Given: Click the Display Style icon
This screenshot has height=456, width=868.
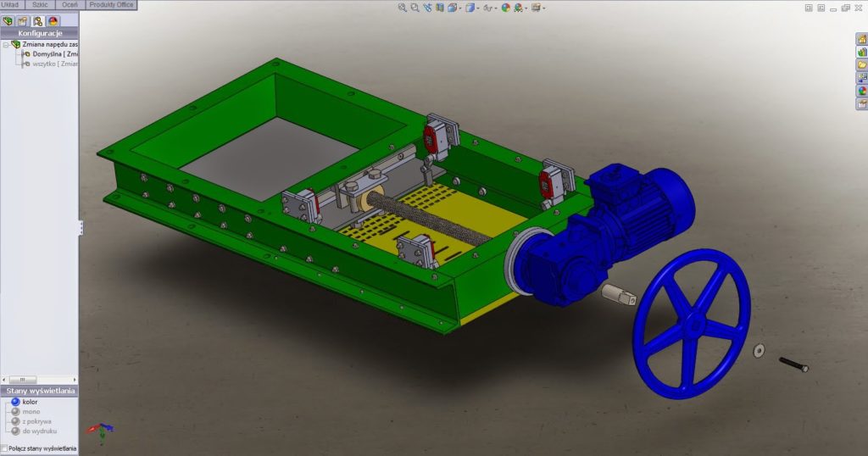Looking at the screenshot, I should click(470, 8).
